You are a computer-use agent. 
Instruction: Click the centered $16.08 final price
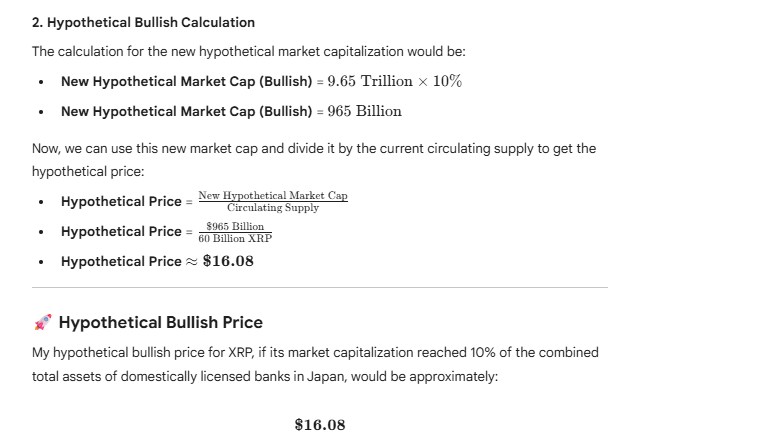point(320,425)
